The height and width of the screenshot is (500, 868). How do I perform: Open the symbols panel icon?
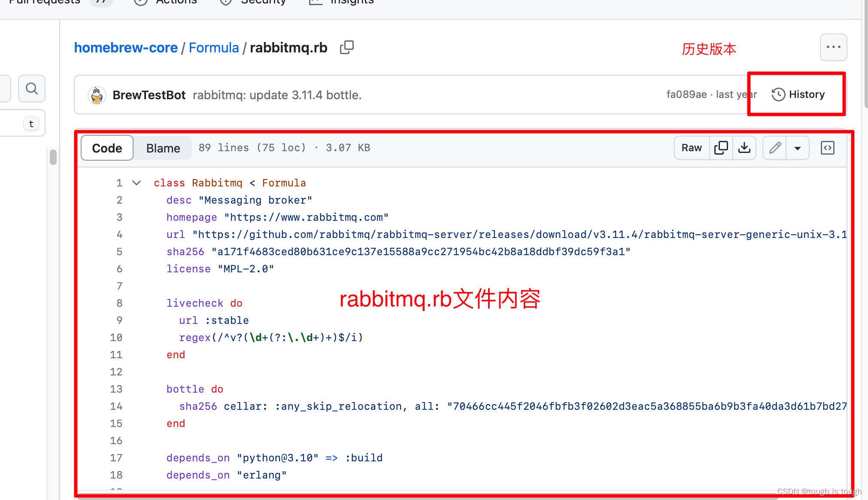(827, 148)
